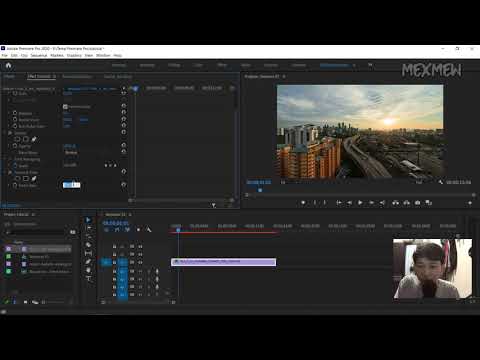Step forward one frame in Program Monitor
The height and width of the screenshot is (360, 480).
click(x=371, y=203)
